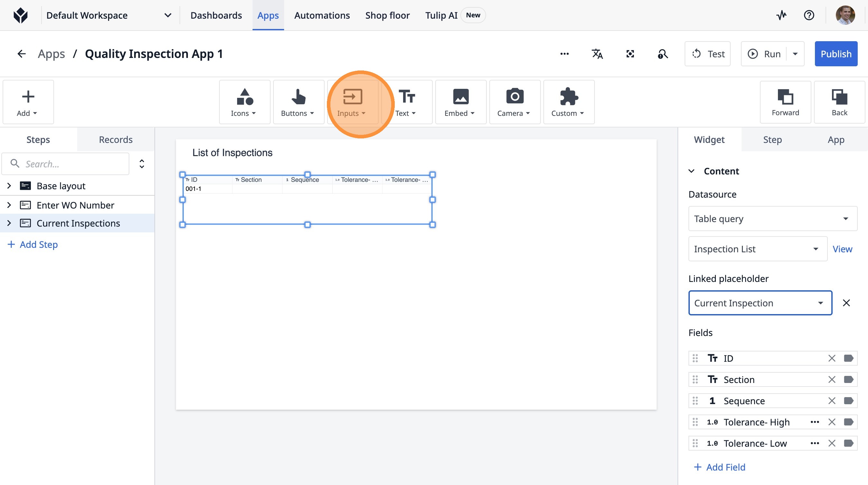Viewport: 868px width, 485px height.
Task: Switch to the Step properties tab
Action: 772,140
